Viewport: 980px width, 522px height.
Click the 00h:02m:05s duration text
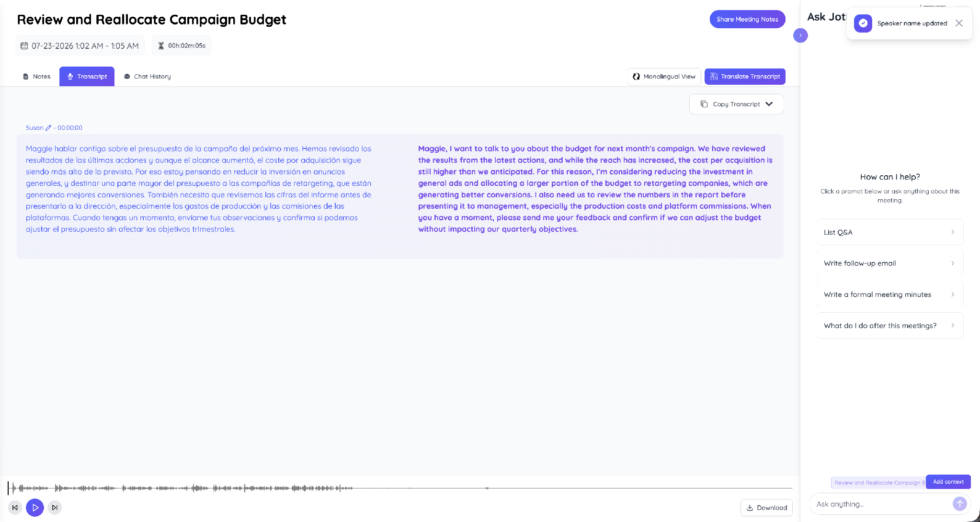click(x=187, y=46)
